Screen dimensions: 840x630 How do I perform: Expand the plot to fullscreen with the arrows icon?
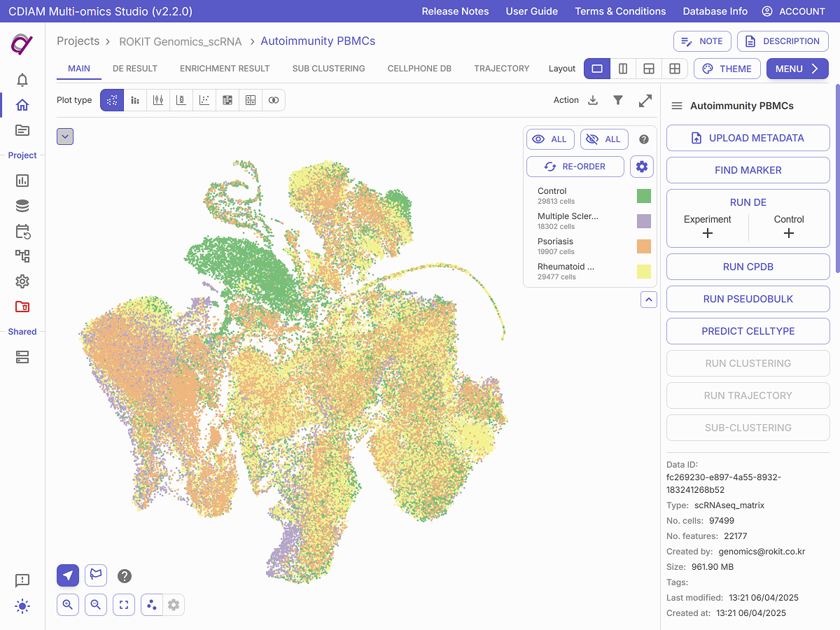coord(645,101)
